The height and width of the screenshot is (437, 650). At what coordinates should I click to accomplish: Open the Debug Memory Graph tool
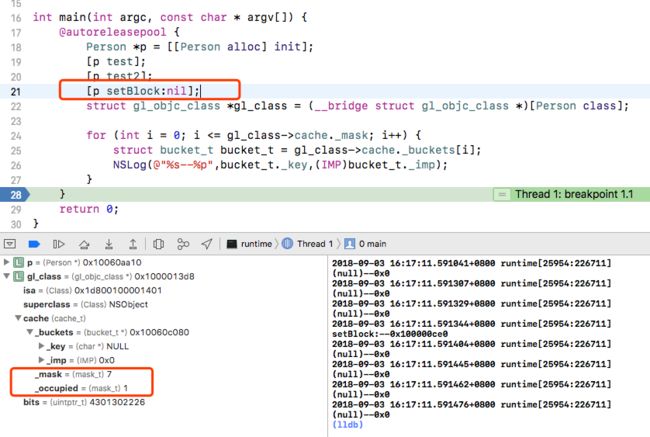pos(183,244)
